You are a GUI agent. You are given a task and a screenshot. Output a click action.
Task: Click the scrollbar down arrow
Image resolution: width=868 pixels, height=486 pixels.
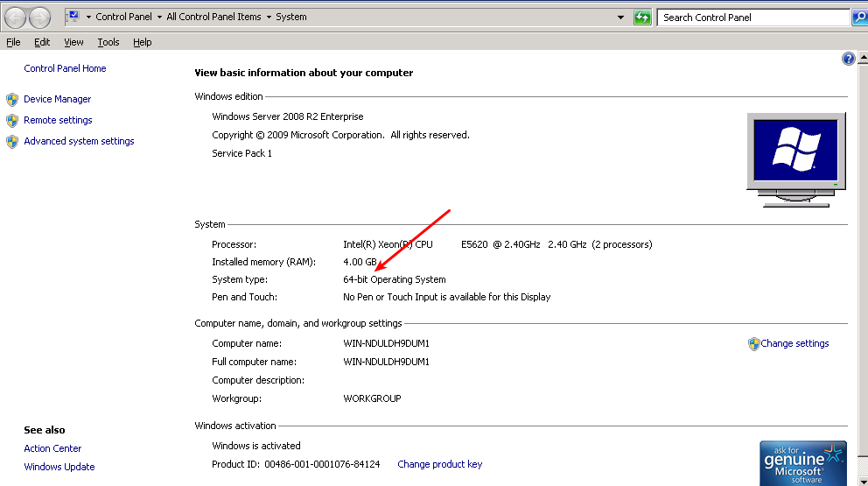(863, 481)
